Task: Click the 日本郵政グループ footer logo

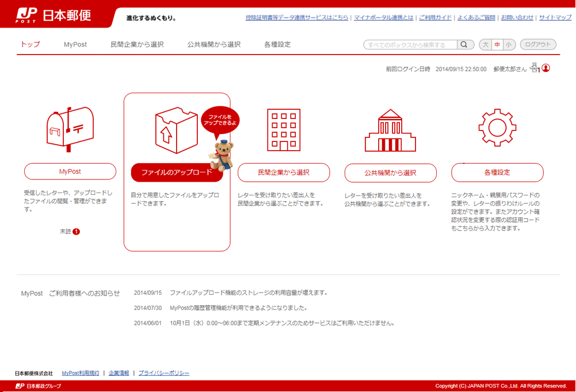Action: (38, 386)
